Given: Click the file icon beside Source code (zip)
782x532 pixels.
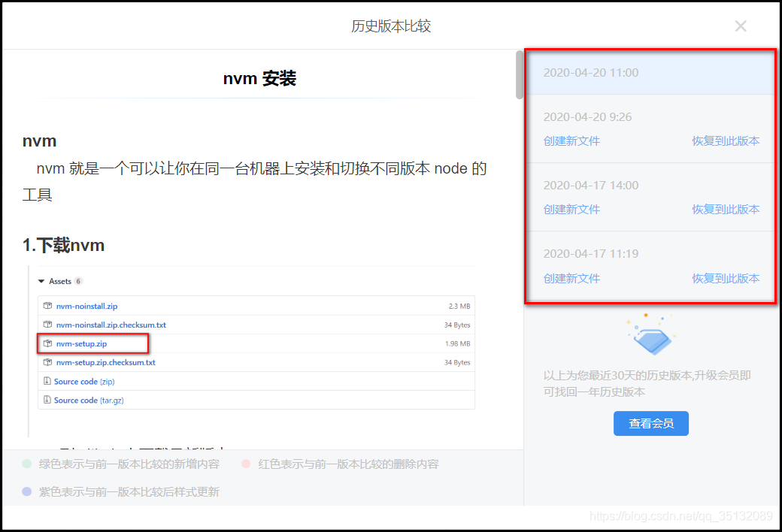Looking at the screenshot, I should [x=47, y=381].
